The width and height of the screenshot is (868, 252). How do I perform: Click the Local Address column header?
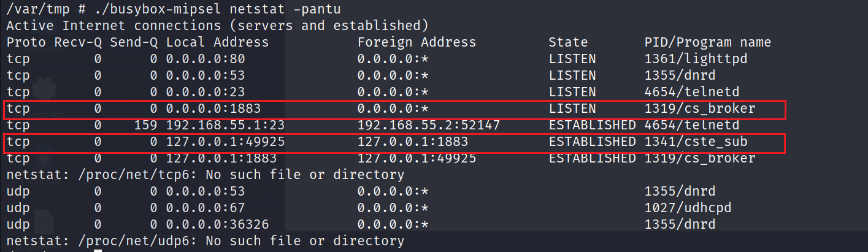click(x=217, y=42)
